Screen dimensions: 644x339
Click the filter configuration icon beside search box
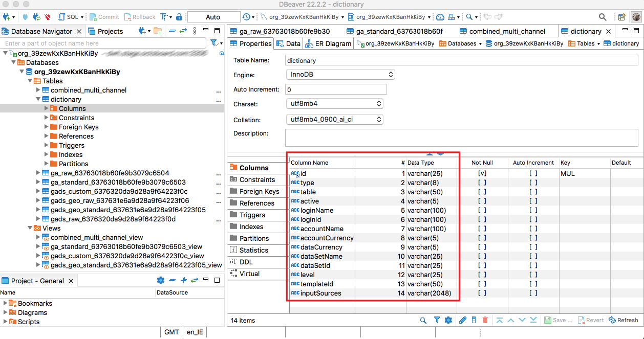pos(215,43)
